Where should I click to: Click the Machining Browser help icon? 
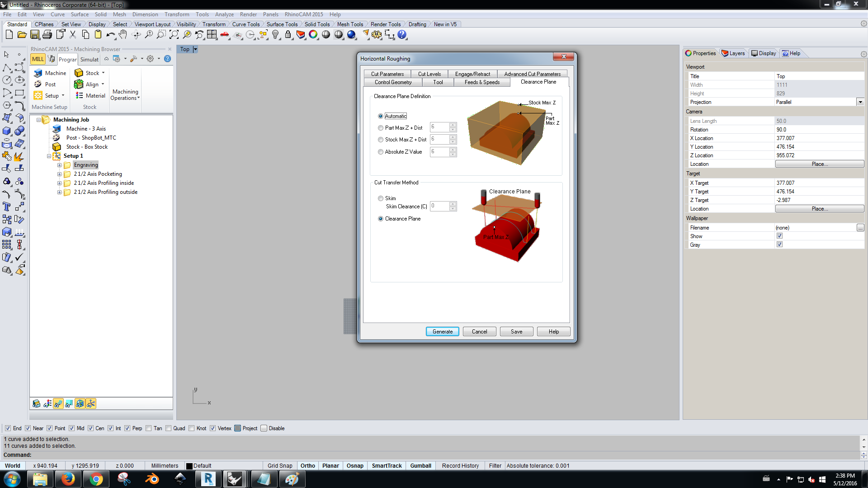[168, 59]
